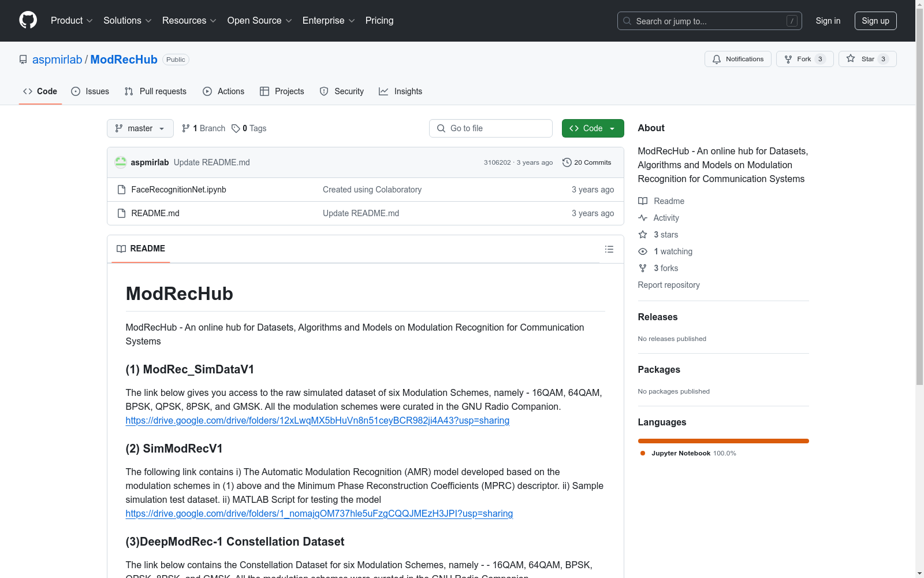The height and width of the screenshot is (578, 924).
Task: Open the Created using Colaboratory commit
Action: point(372,190)
